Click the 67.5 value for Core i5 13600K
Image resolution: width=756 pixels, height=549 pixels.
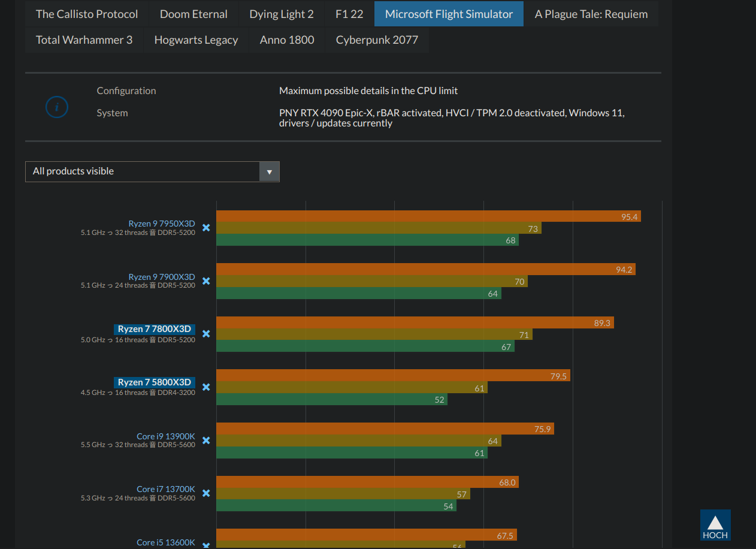(x=506, y=535)
